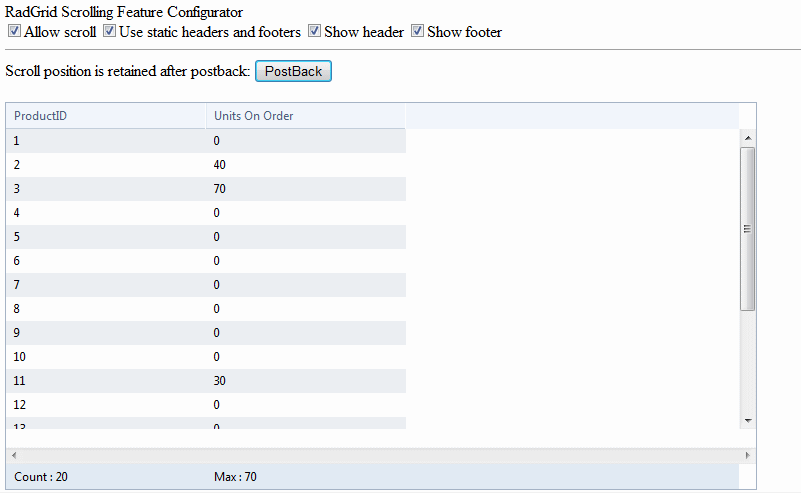Turn off the Show footer checkbox

click(x=418, y=32)
